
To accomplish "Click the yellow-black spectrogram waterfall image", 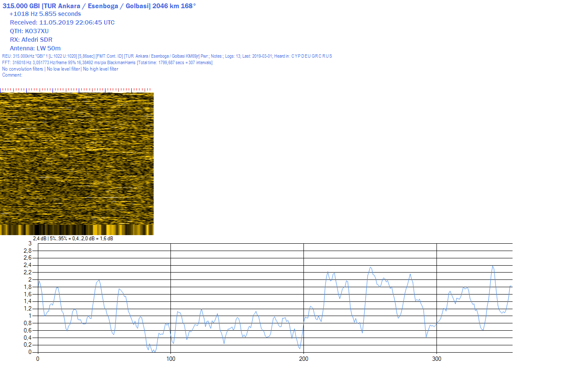I will click(x=77, y=158).
